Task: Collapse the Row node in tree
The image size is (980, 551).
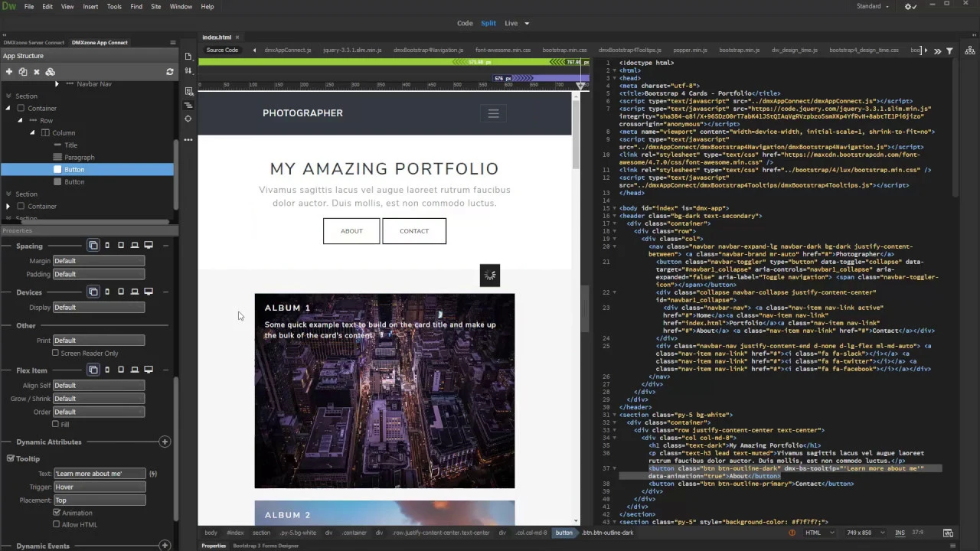Action: point(21,120)
